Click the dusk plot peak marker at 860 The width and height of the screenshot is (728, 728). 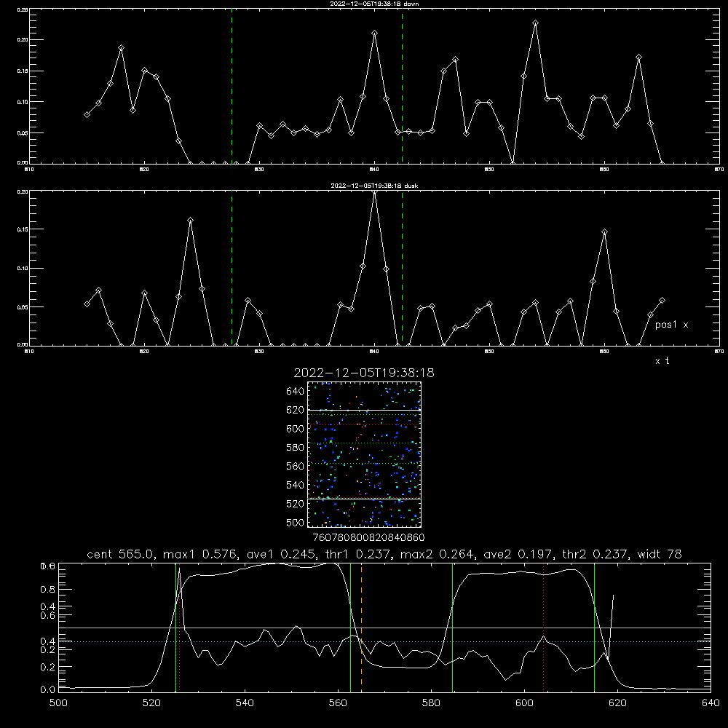point(604,232)
